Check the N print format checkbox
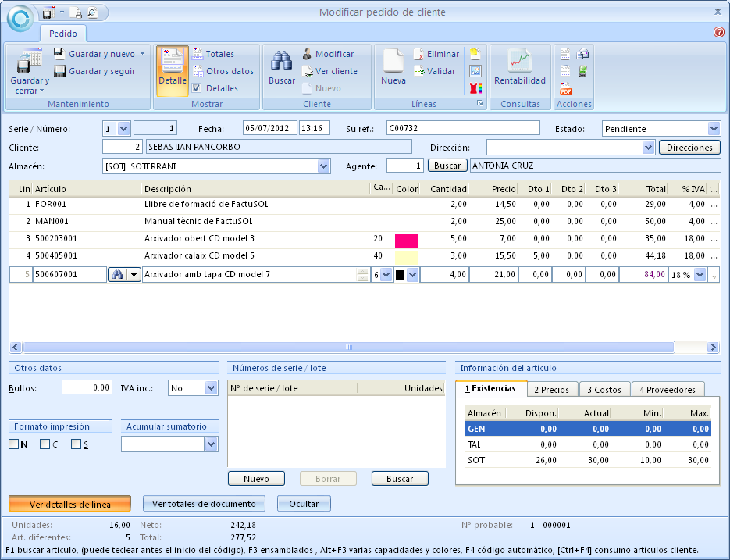The width and height of the screenshot is (730, 560). [x=14, y=444]
